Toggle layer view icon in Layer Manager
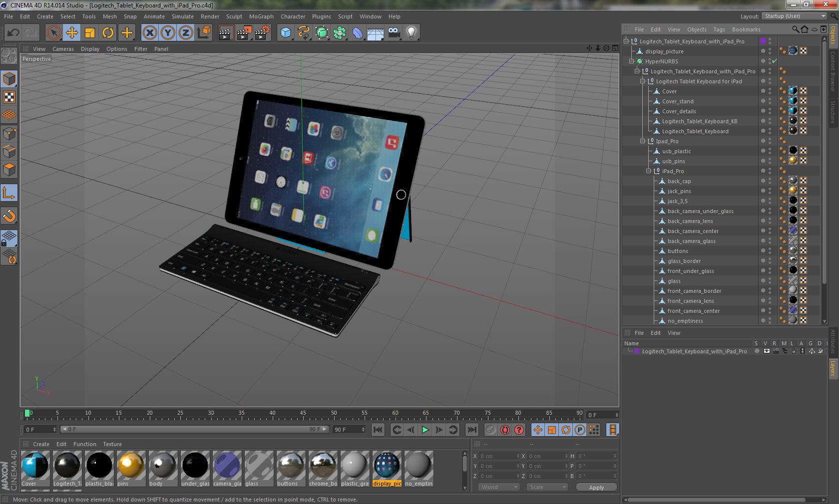Viewport: 839px width, 504px height. tap(767, 351)
